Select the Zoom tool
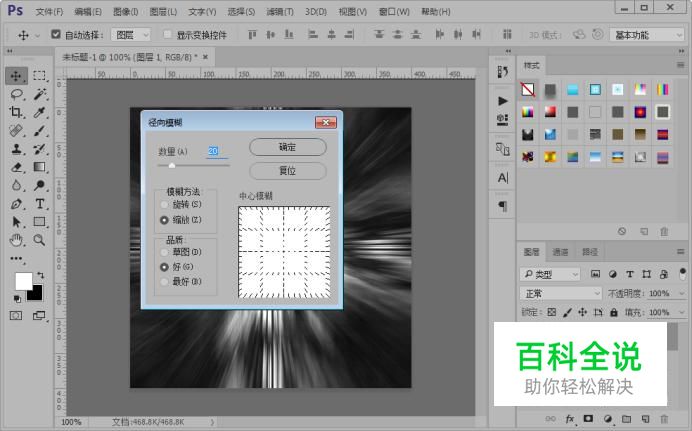 [39, 240]
